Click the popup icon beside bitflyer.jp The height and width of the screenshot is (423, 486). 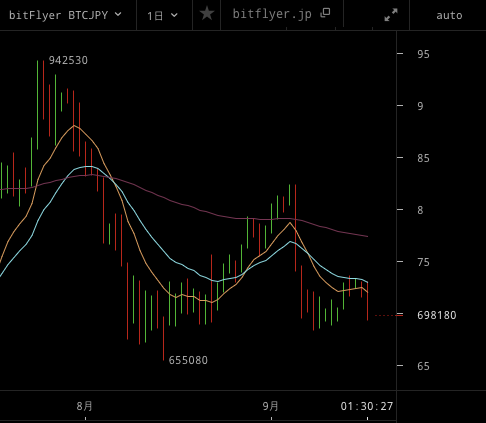pyautogui.click(x=325, y=13)
